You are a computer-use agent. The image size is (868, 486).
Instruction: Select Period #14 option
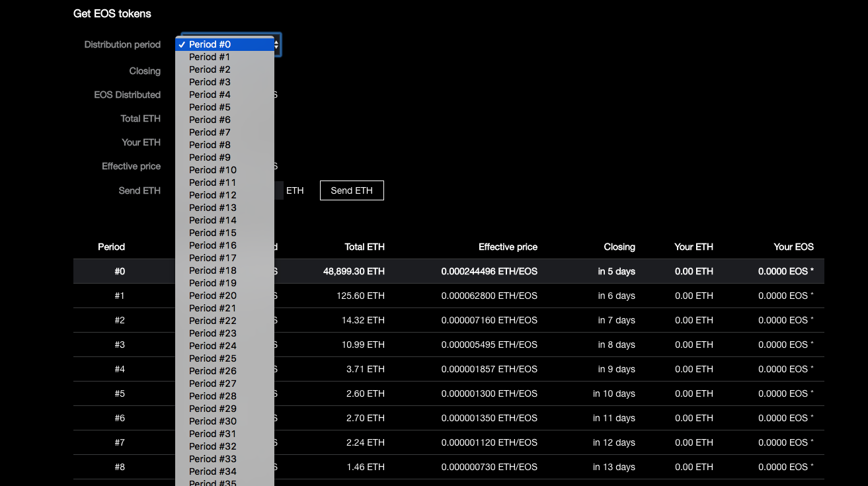point(225,220)
